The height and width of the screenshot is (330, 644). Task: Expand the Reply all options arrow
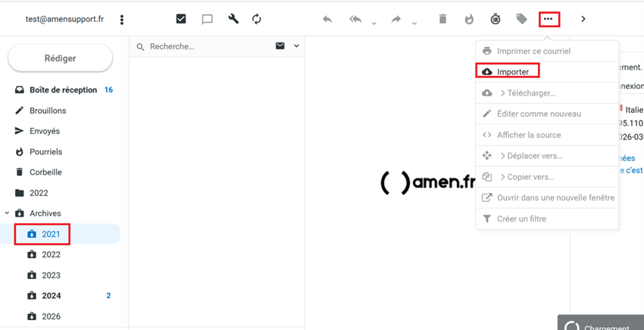(374, 24)
